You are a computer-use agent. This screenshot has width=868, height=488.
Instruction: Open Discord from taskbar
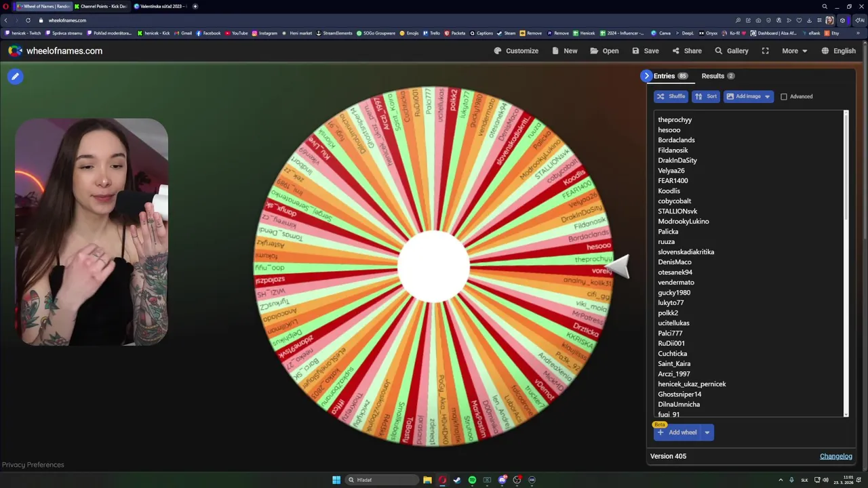click(502, 480)
